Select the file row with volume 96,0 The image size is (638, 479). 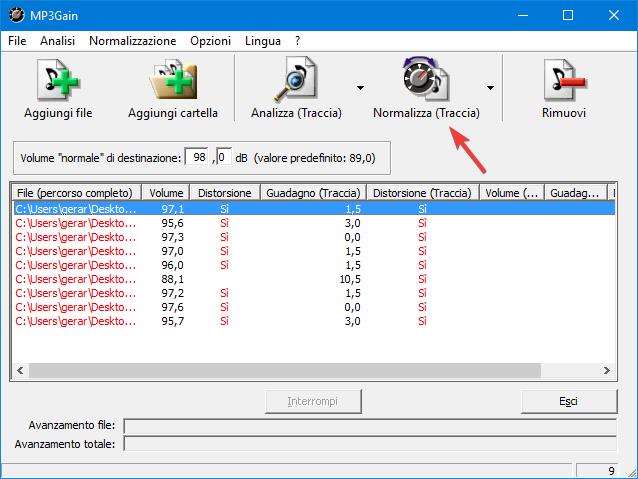pos(314,265)
